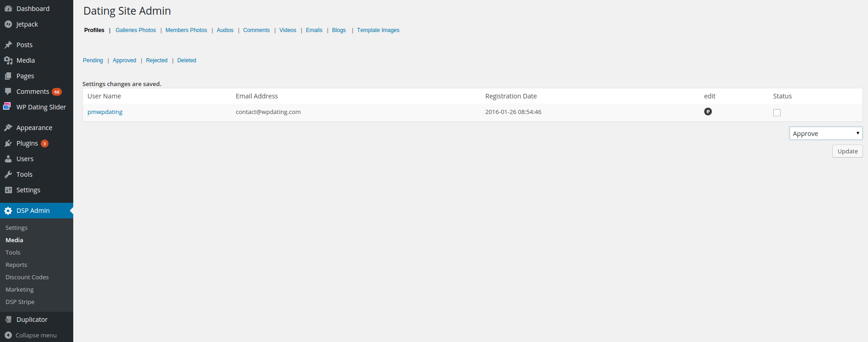This screenshot has width=868, height=342.
Task: Switch to Members Photos tab
Action: pyautogui.click(x=186, y=30)
